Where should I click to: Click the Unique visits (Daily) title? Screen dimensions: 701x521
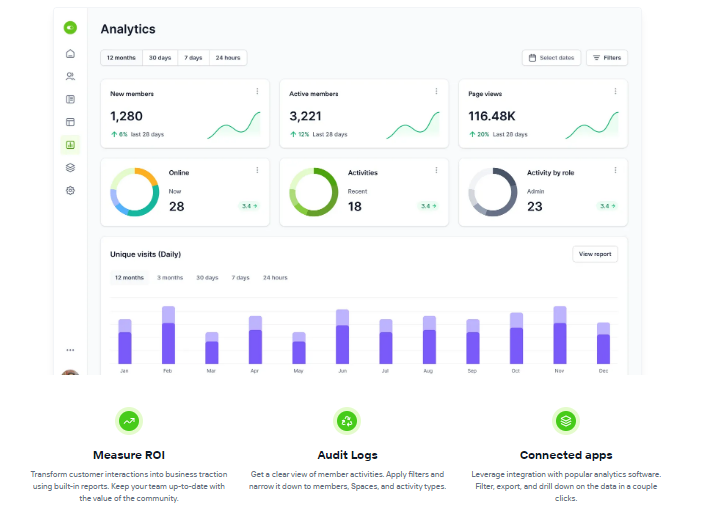146,254
